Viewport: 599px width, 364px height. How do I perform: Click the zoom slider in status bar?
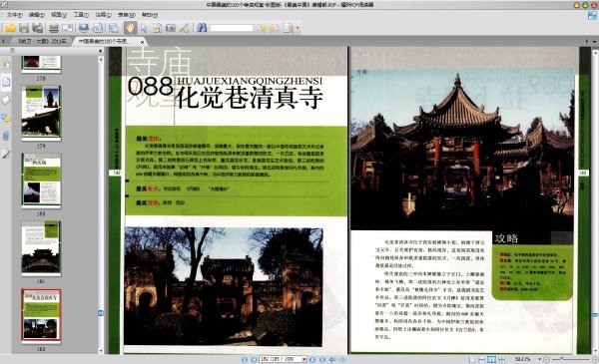[x=570, y=359]
